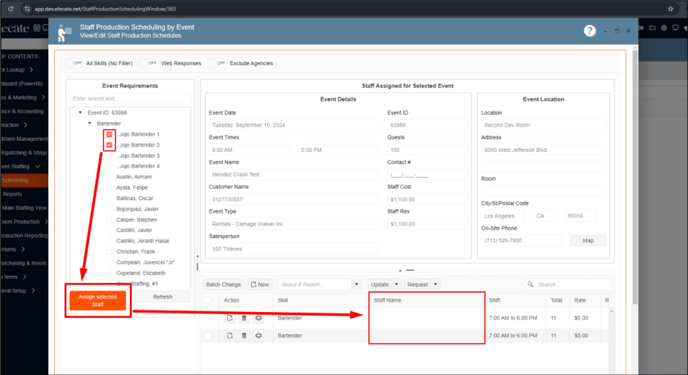Tick the grid header select-all checkbox
The width and height of the screenshot is (688, 375).
click(x=208, y=300)
